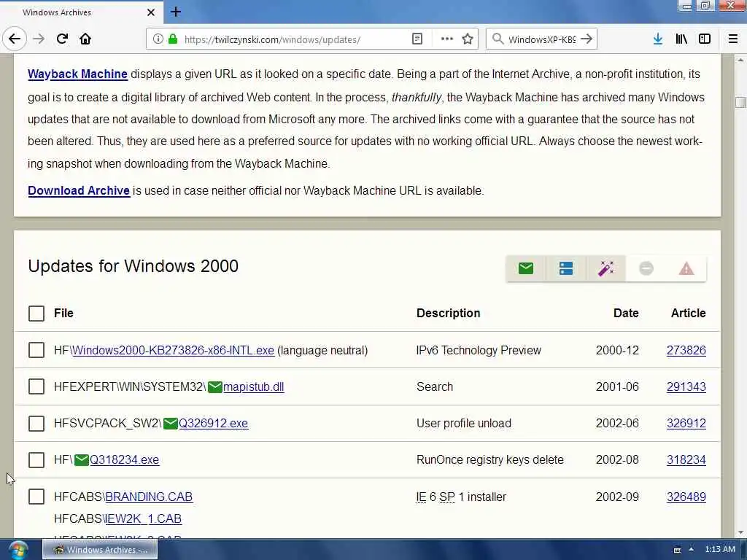
Task: Click the page vertical scrollbar thumb
Action: coord(740,102)
